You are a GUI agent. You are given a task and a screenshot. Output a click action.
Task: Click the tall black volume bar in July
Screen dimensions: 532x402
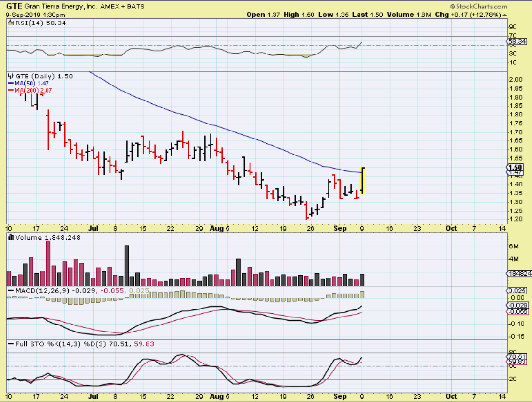[127, 265]
